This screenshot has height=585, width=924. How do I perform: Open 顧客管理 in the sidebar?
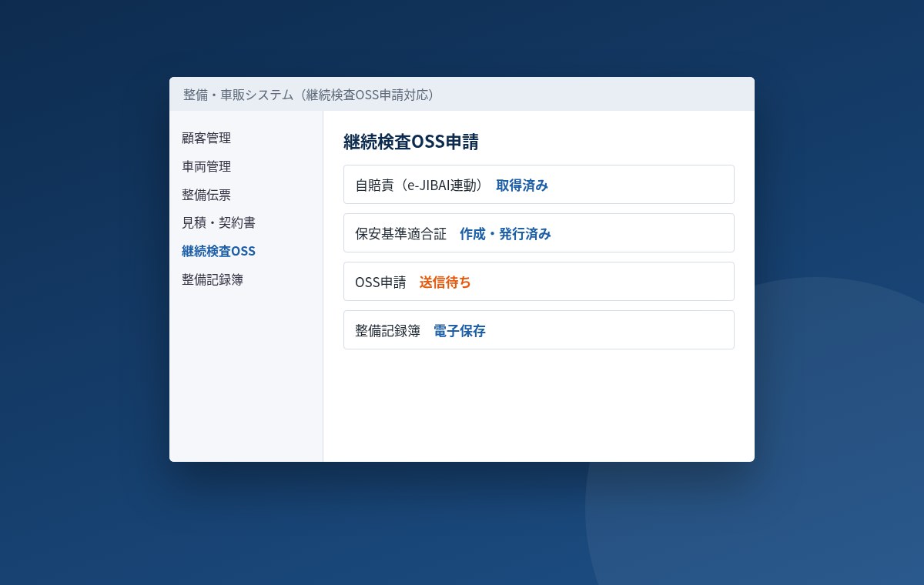click(x=206, y=139)
